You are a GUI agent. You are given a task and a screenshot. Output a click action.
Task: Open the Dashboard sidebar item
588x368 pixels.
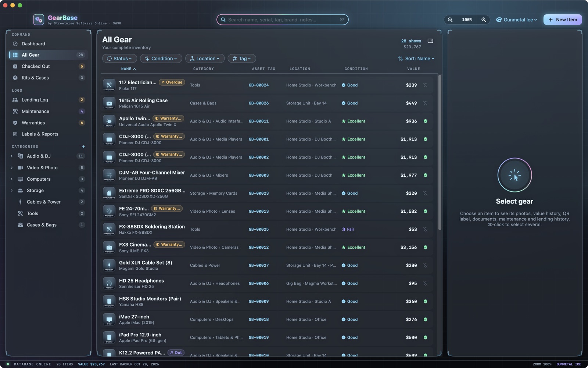48,44
